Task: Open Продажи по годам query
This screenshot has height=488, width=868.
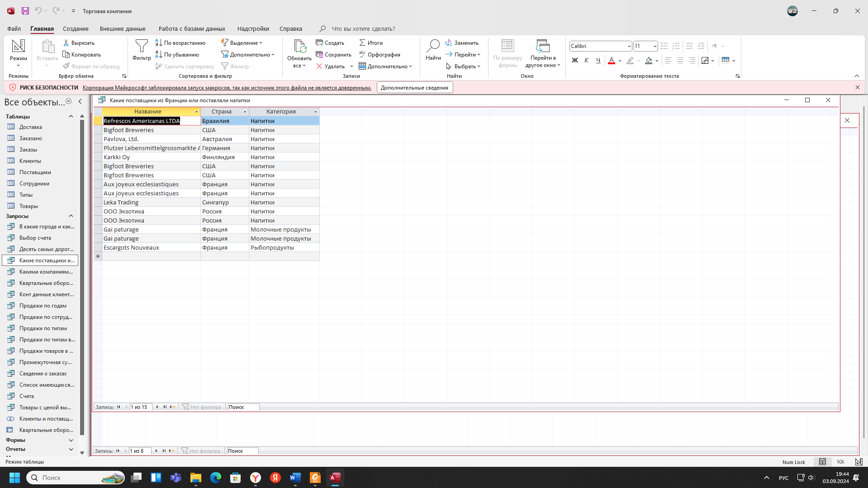Action: pyautogui.click(x=43, y=306)
